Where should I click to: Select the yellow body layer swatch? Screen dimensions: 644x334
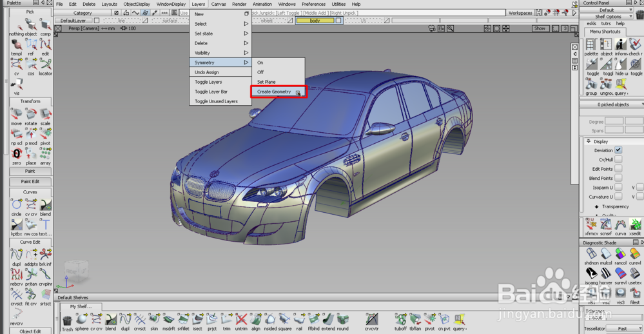point(315,21)
